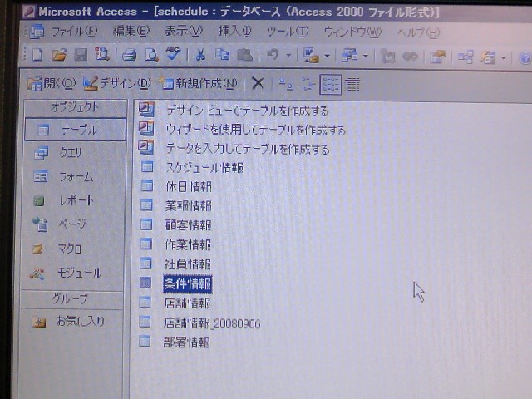Expand the Analyze dropdown arrow
The image size is (532, 399).
pyautogui.click(x=366, y=56)
